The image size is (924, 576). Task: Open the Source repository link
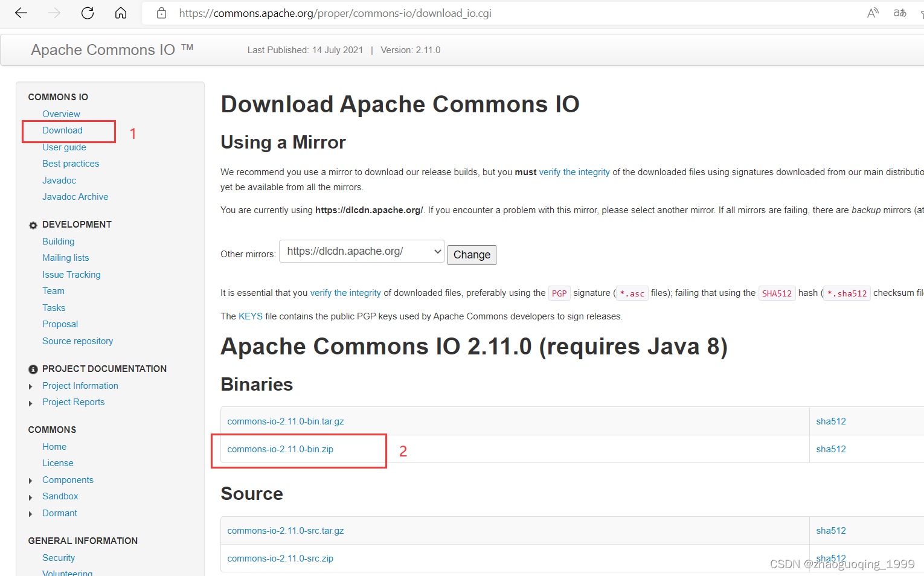click(78, 341)
